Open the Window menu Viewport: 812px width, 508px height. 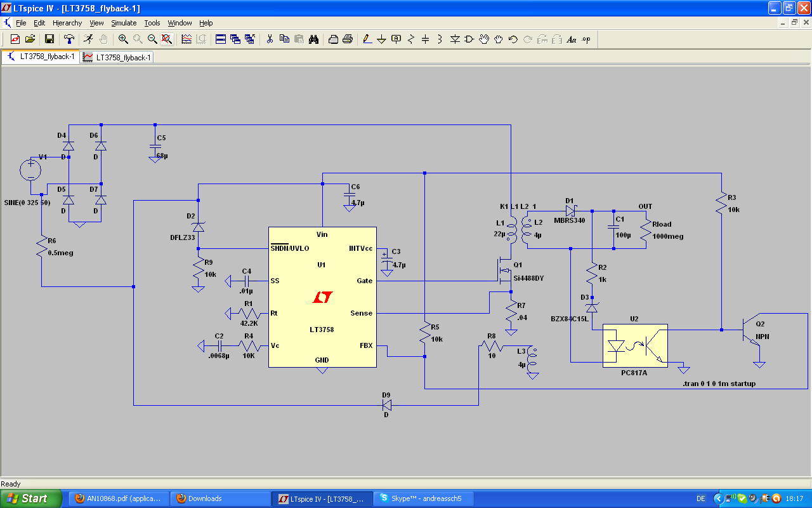(x=180, y=23)
